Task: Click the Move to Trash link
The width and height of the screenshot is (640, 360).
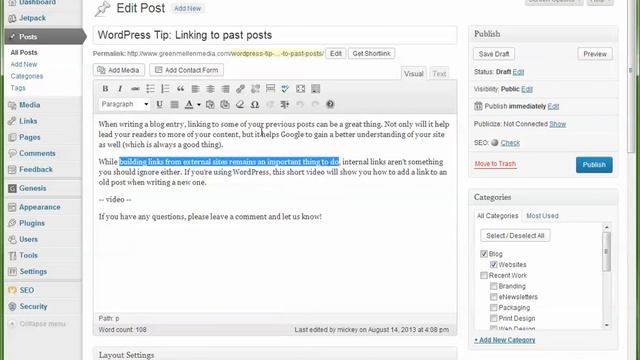Action: point(495,164)
